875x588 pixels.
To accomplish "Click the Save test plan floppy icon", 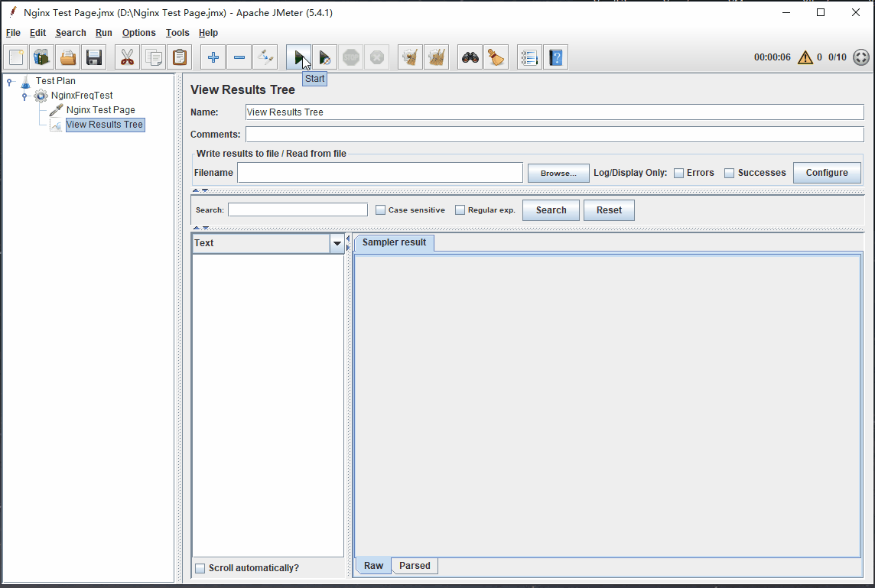I will tap(94, 57).
